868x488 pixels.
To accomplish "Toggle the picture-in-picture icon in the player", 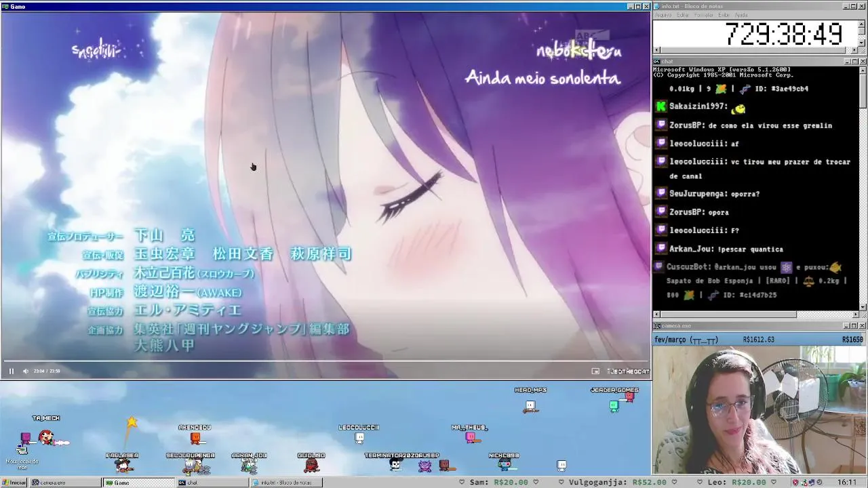I will coord(595,371).
